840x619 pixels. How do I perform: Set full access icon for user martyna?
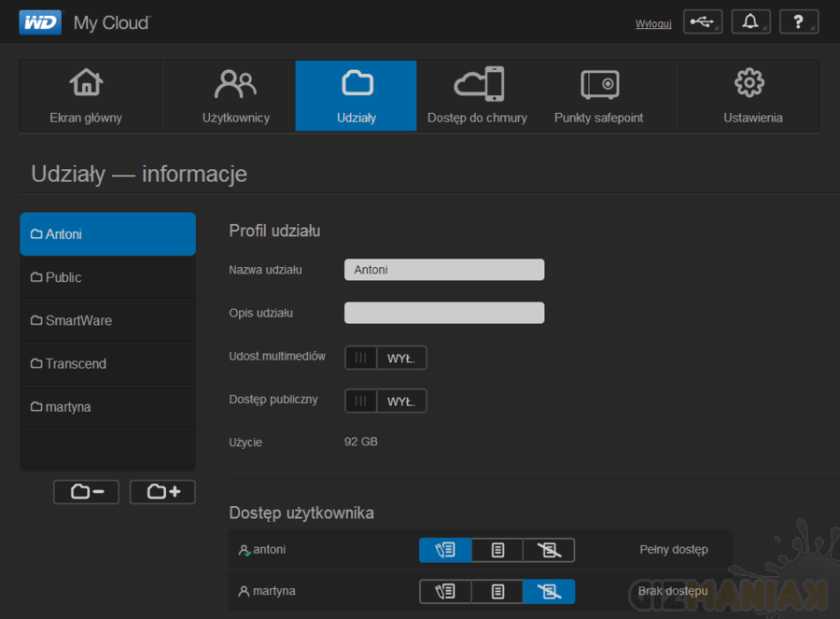tap(445, 592)
